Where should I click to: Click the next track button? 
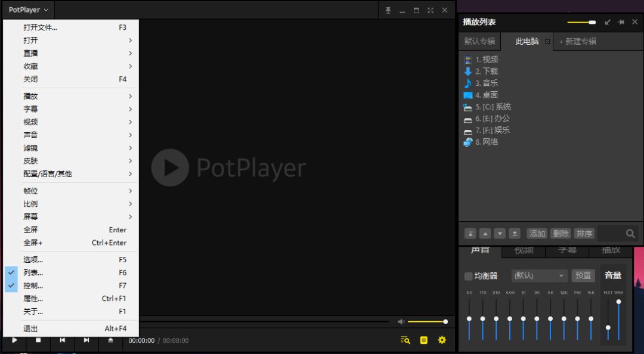tap(86, 340)
